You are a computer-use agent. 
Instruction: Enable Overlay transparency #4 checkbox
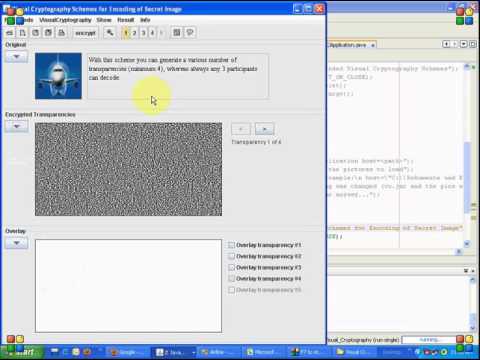[231, 279]
